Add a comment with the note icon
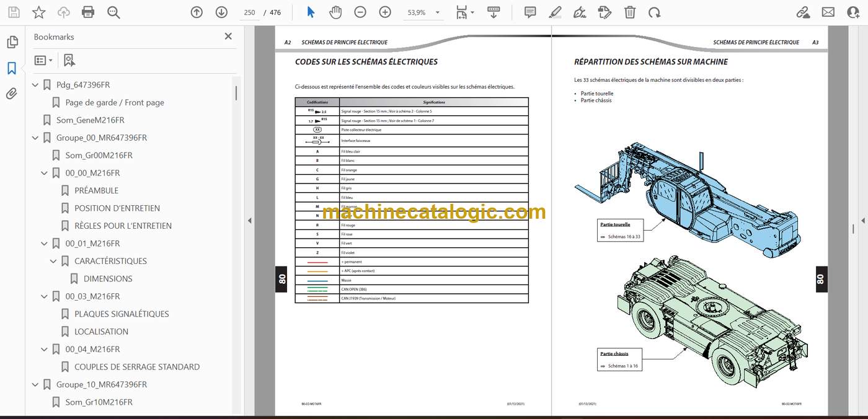 coord(530,12)
